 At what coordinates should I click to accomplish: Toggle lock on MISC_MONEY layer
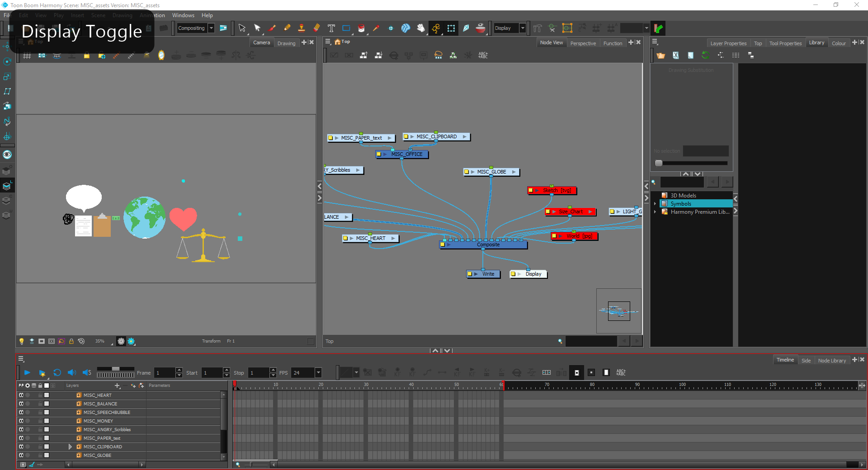[x=40, y=421]
